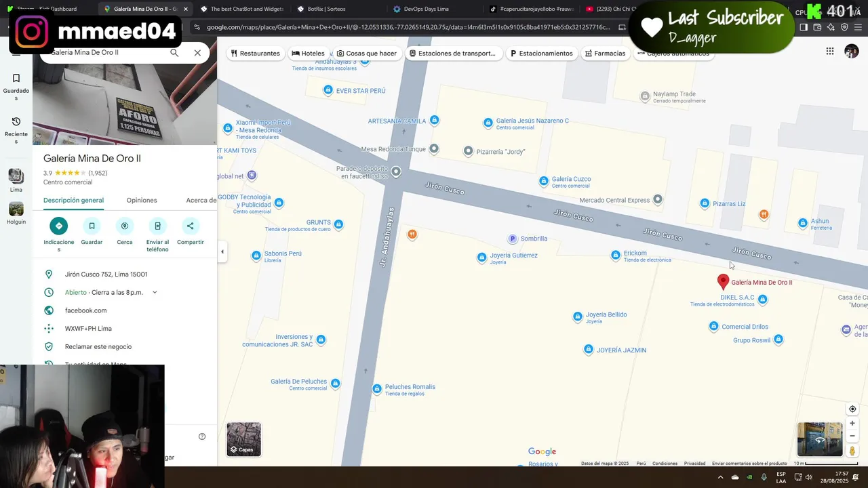The height and width of the screenshot is (488, 868).
Task: Click the Pizarras Liz map marker
Action: [x=705, y=203]
